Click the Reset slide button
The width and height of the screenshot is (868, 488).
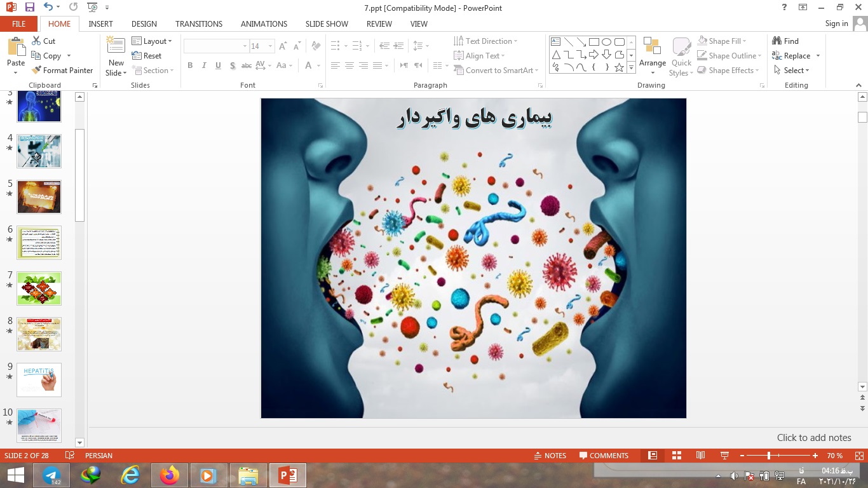(x=147, y=56)
